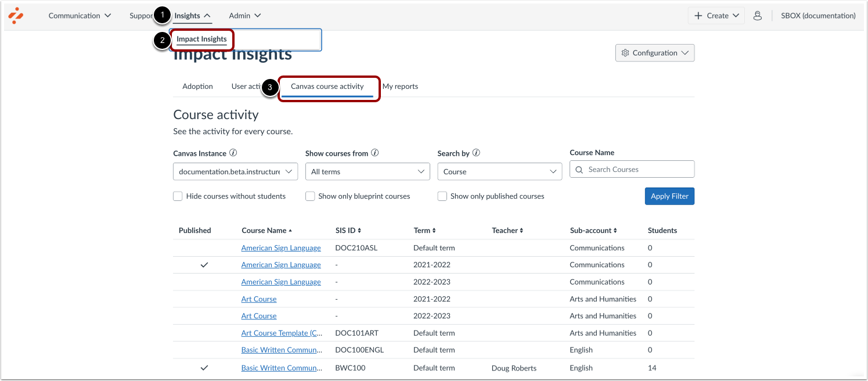Open Art Course 2022-2023 link

259,316
